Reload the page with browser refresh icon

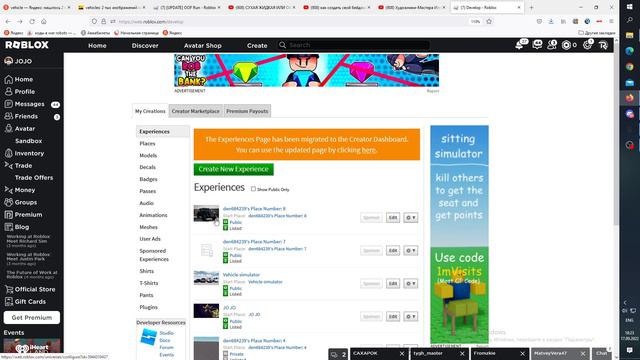[32, 21]
